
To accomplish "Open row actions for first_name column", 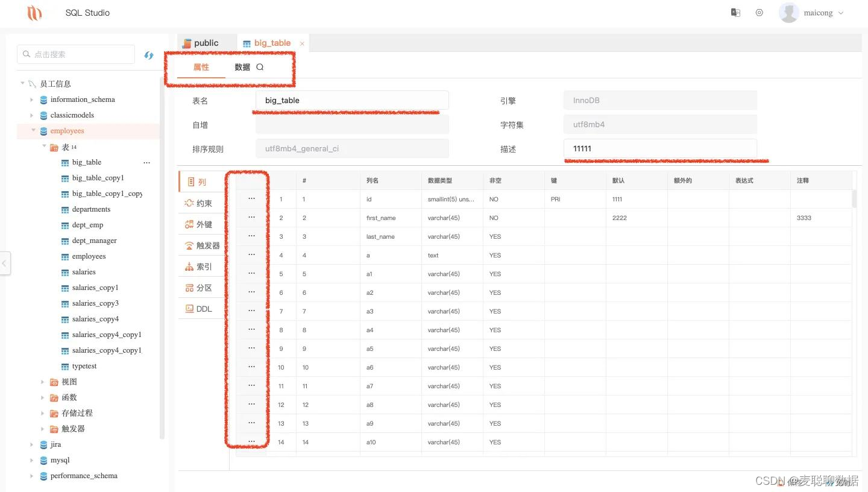I will (251, 217).
